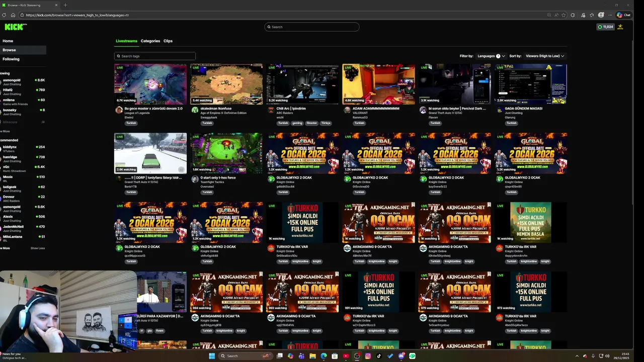644x362 pixels.
Task: Switch to Livestreams tab
Action: 126,41
